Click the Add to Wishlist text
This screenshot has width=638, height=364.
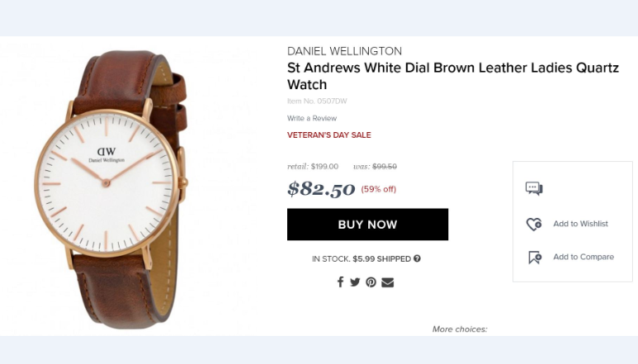(580, 224)
